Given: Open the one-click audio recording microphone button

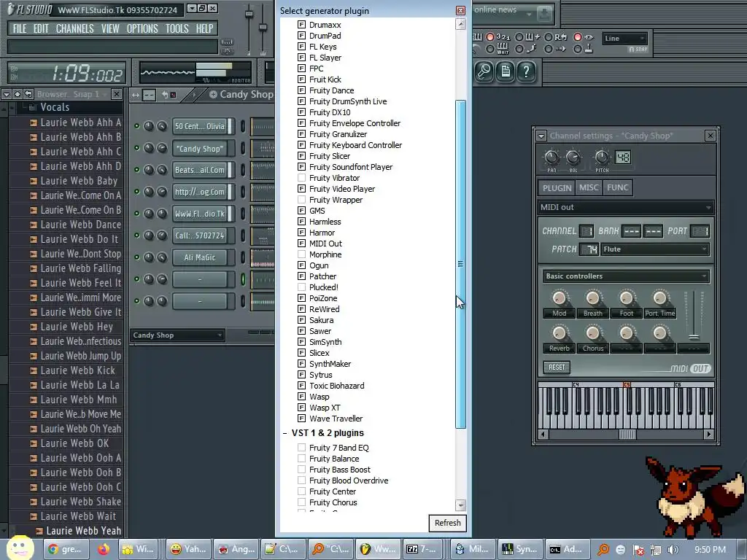Looking at the screenshot, I should coord(484,72).
